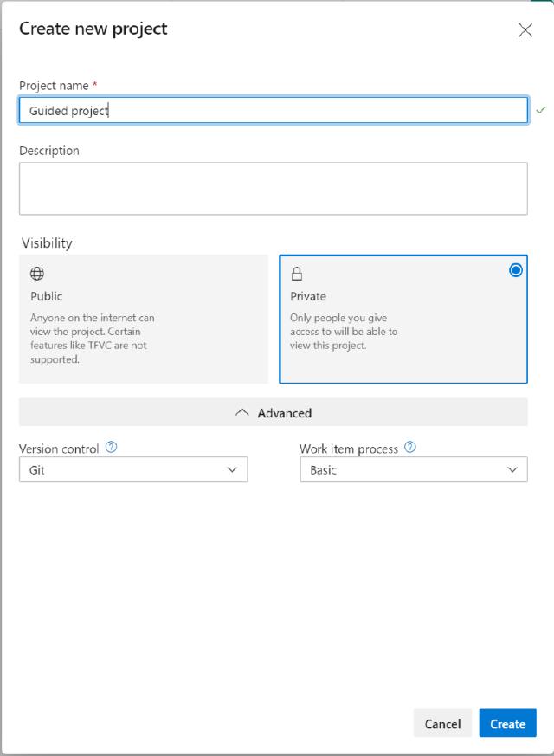Click into the Project name field

pyautogui.click(x=273, y=110)
